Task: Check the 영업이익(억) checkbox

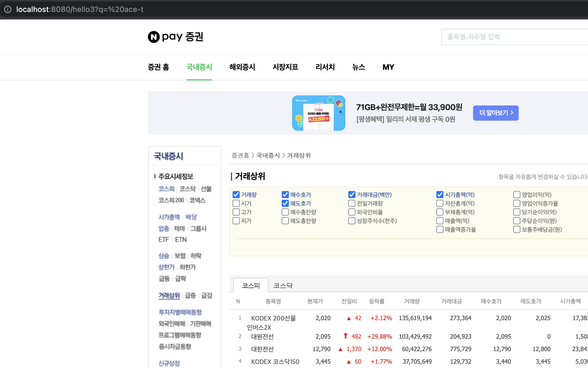Action: (517, 195)
